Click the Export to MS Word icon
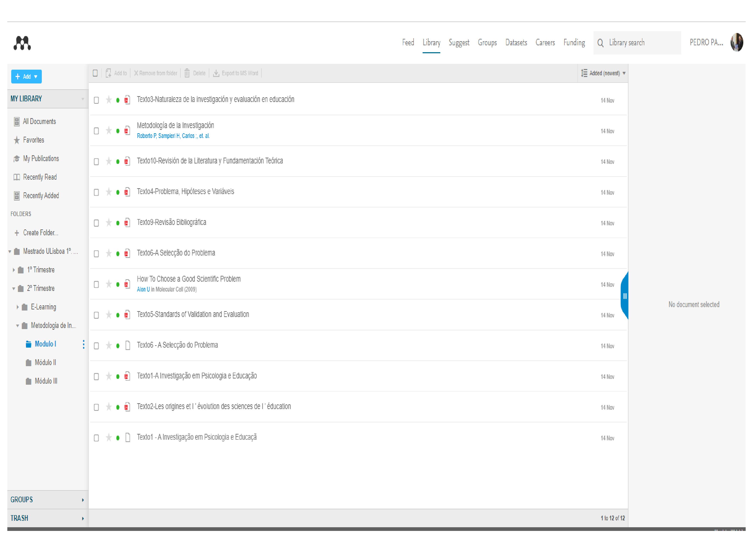756x535 pixels. pos(216,73)
